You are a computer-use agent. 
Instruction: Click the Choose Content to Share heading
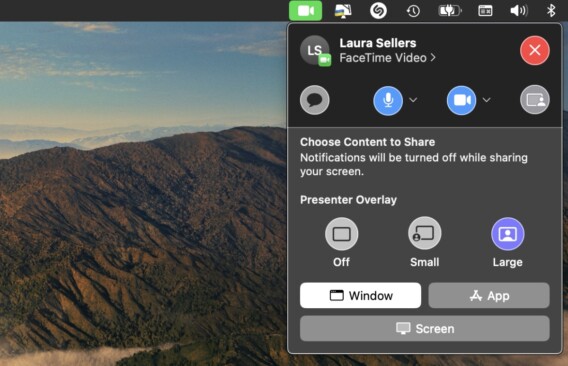pyautogui.click(x=367, y=142)
